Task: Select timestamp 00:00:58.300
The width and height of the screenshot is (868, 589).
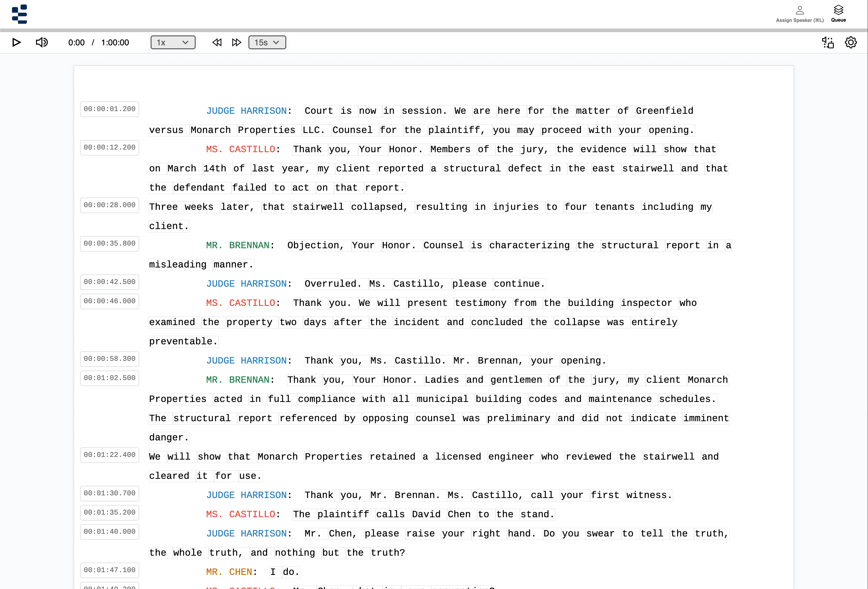Action: 110,359
